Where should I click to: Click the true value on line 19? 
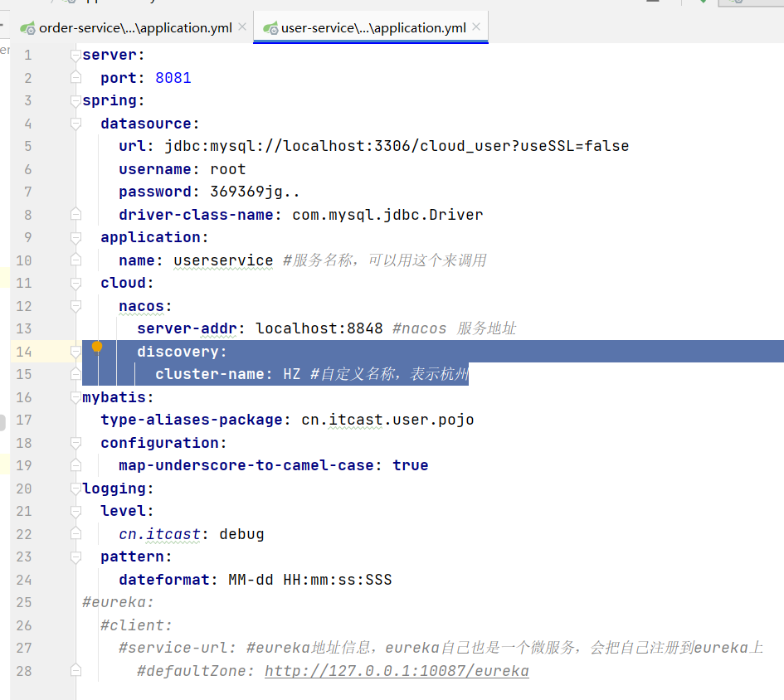(x=411, y=465)
